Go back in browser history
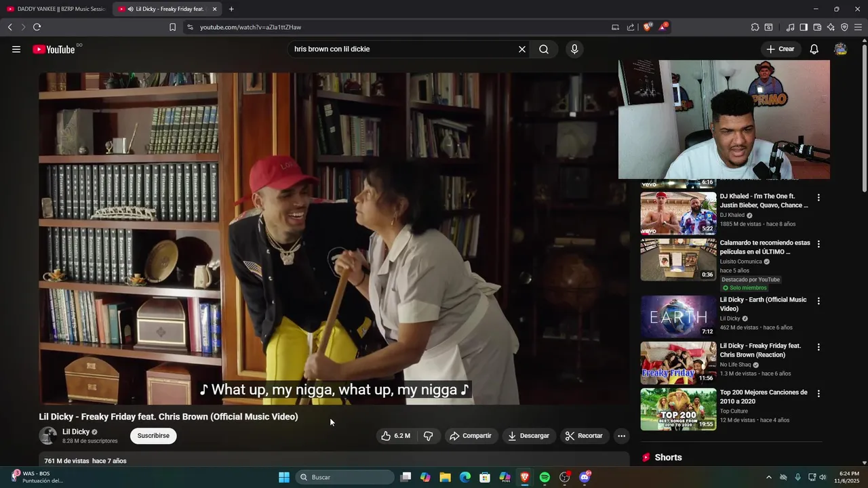This screenshot has height=488, width=868. (9, 27)
